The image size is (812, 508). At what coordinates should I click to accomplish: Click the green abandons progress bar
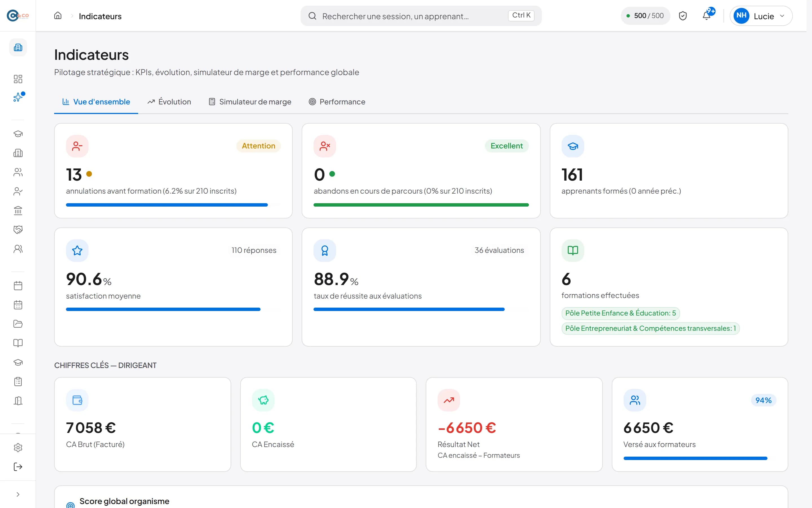coord(421,205)
